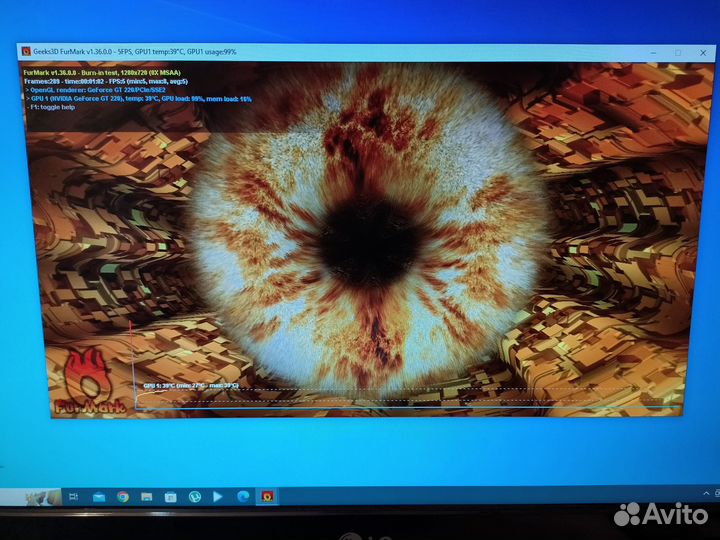The width and height of the screenshot is (720, 540).
Task: Click the green round taskbar icon
Action: pos(195,496)
